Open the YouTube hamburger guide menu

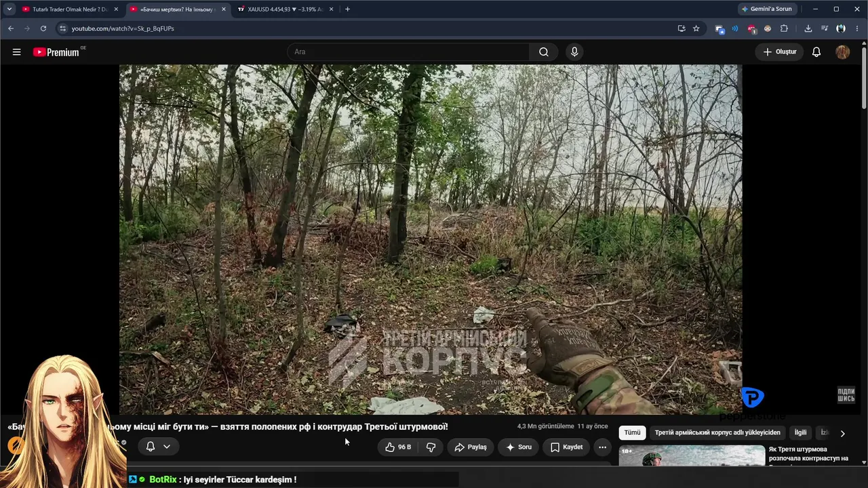(16, 52)
